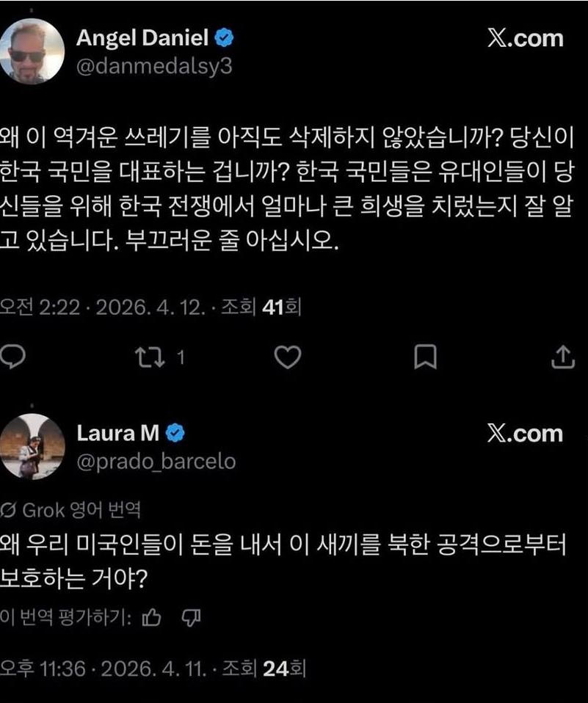
Task: Open the 오후 11:36 · 2026. 4. 11. timestamp
Action: (101, 669)
